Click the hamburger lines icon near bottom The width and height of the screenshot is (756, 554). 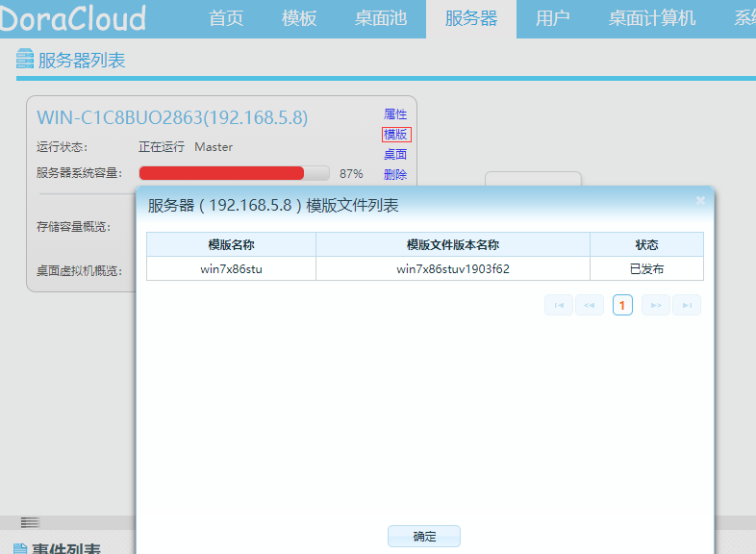(30, 522)
